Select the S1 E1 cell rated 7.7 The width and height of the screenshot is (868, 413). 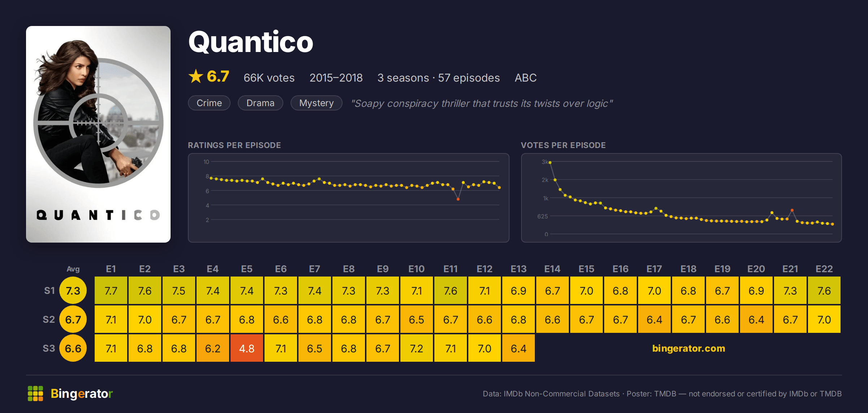[111, 291]
